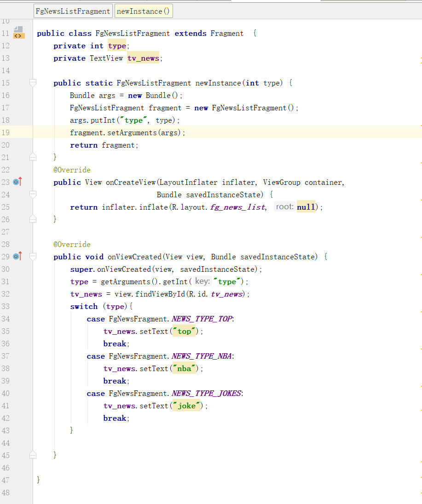Click line number 19 in the gutter
The width and height of the screenshot is (422, 504).
coord(6,132)
